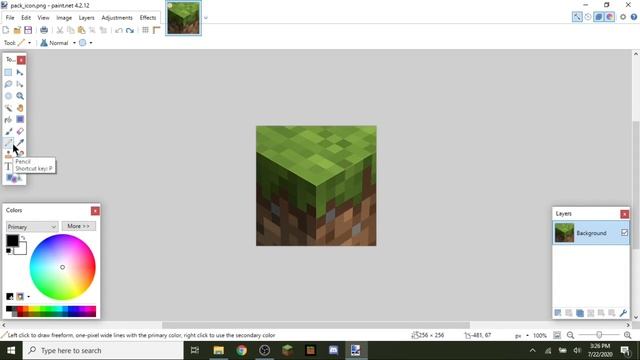Select the Lasso Select tool
Viewport: 640px width, 360px height.
(x=8, y=84)
